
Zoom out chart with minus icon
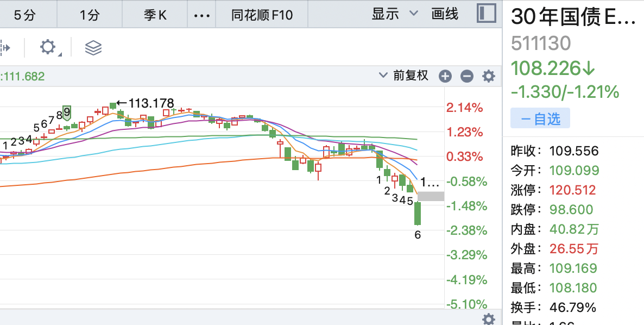click(x=467, y=76)
